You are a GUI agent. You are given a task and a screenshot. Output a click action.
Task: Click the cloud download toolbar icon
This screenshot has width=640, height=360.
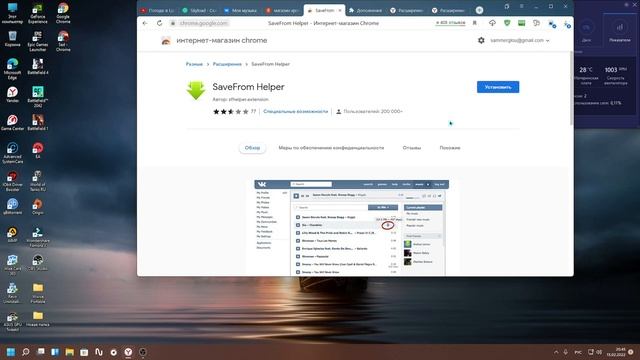click(x=492, y=23)
